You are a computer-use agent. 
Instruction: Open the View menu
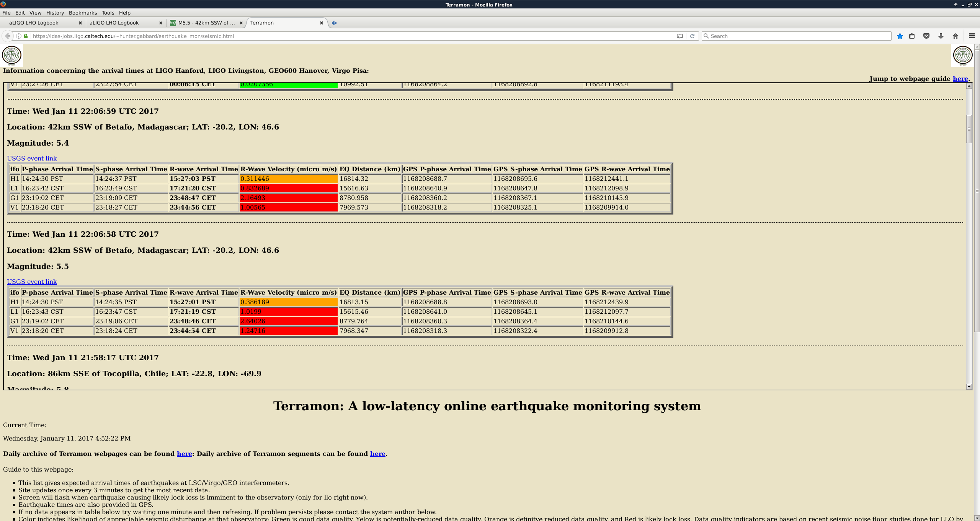[x=35, y=13]
